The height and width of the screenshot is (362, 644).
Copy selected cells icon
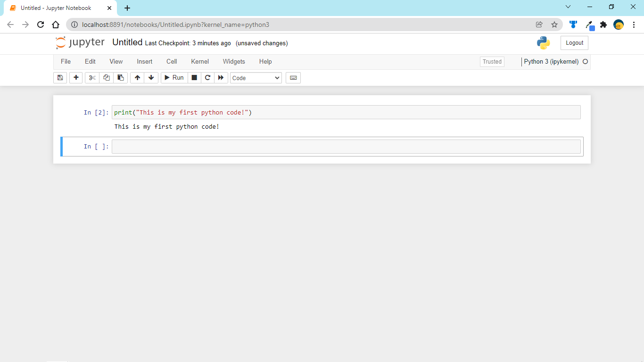point(107,78)
